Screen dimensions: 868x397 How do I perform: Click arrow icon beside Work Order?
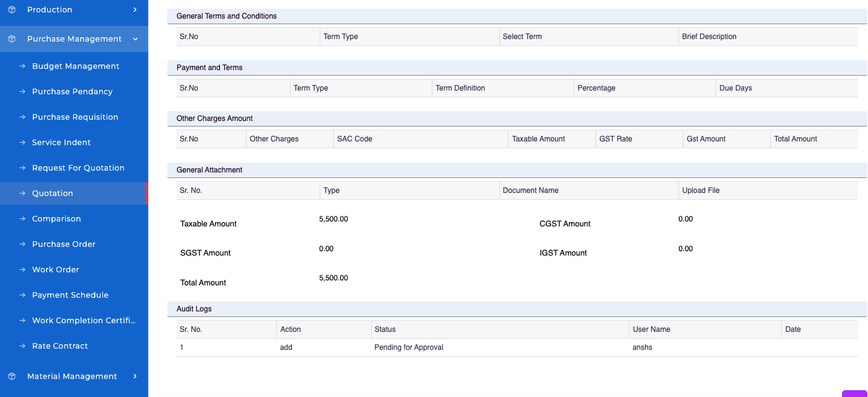(22, 270)
